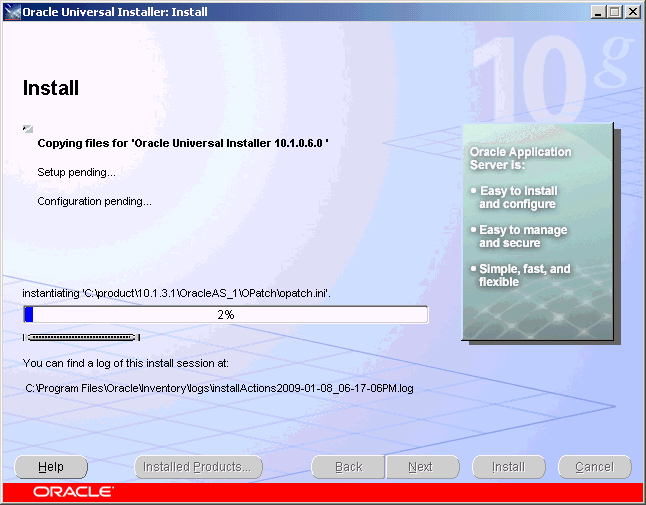Click the Install button

pos(508,467)
